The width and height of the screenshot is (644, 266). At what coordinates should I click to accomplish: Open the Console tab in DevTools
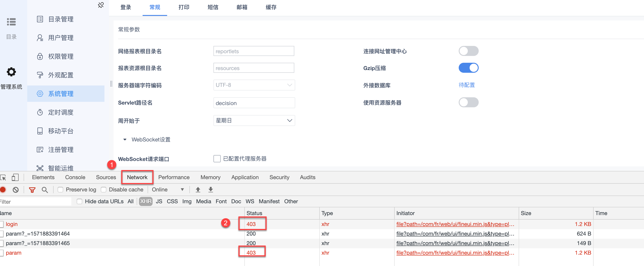(x=75, y=177)
